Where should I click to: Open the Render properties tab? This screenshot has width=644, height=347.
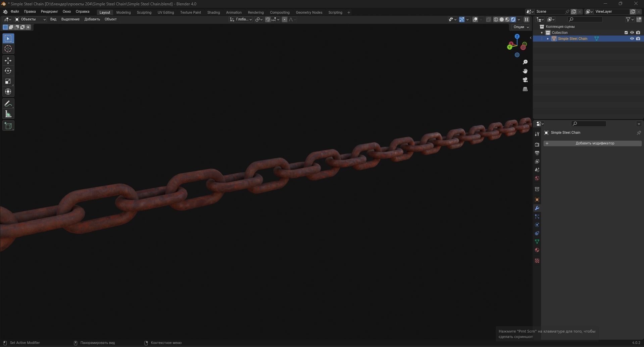click(537, 144)
